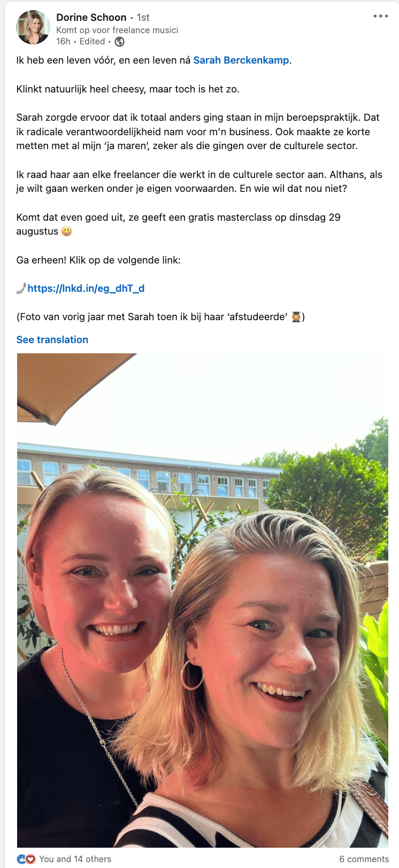
Task: Click the grinning emoji after 'augustus'
Action: click(66, 231)
